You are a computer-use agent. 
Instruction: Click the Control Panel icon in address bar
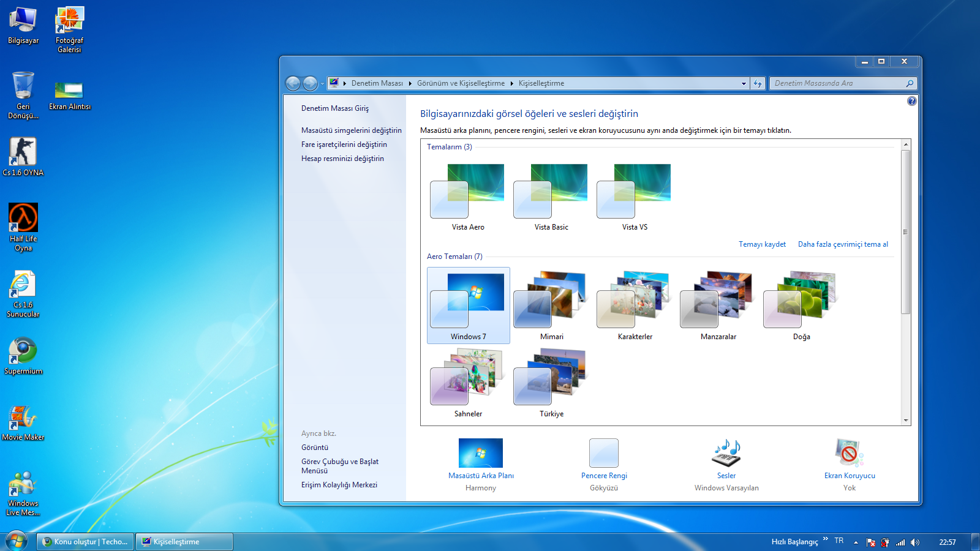click(x=334, y=83)
